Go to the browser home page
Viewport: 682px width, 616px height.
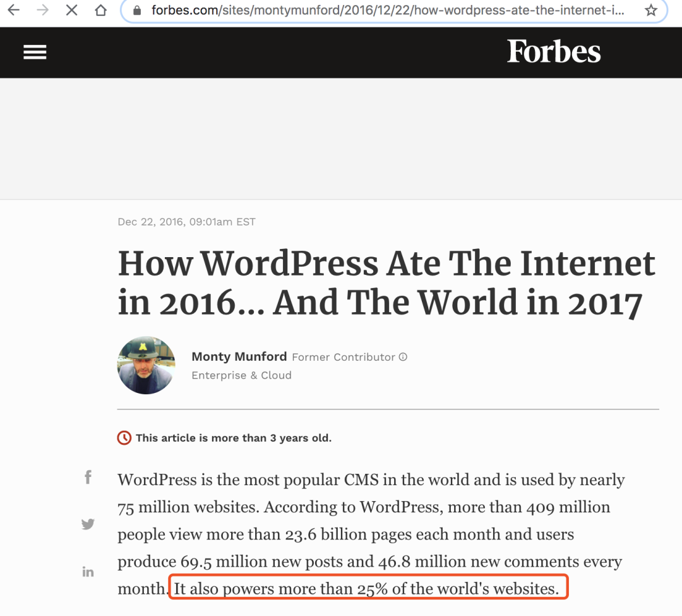click(x=100, y=11)
